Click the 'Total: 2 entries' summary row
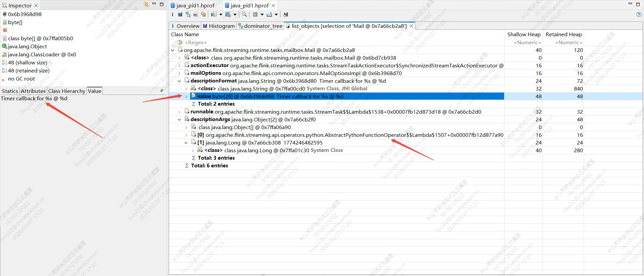 point(216,104)
